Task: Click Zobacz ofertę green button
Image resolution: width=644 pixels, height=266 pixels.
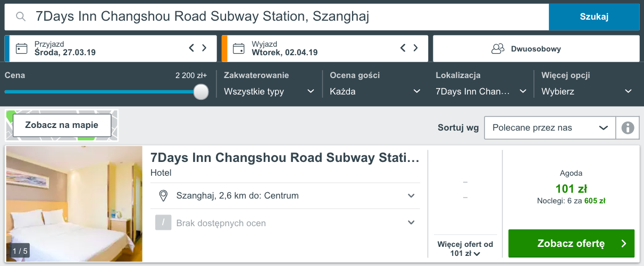Action: [x=571, y=244]
